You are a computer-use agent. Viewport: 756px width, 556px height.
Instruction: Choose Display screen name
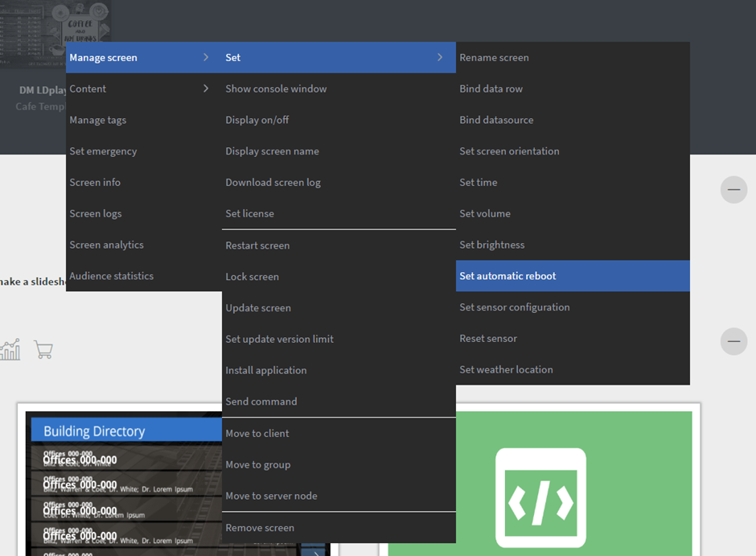pyautogui.click(x=339, y=151)
